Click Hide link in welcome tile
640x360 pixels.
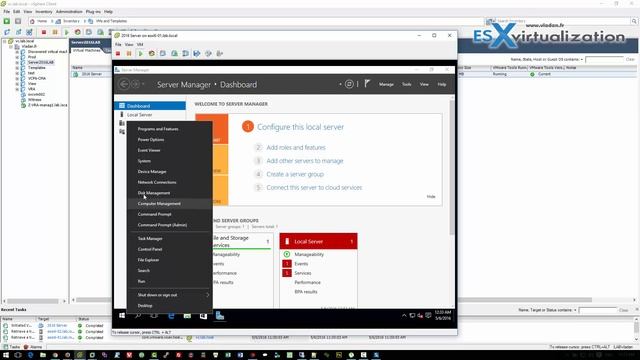[x=431, y=197]
